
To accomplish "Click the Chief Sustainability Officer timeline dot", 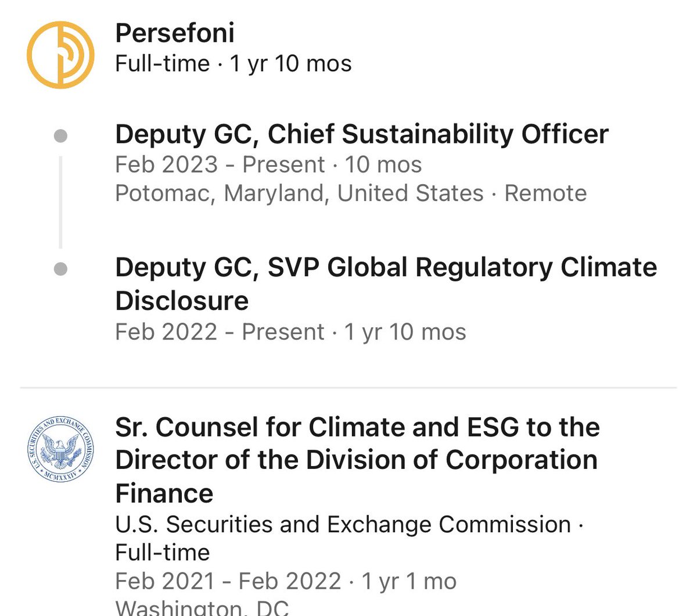I will [60, 136].
